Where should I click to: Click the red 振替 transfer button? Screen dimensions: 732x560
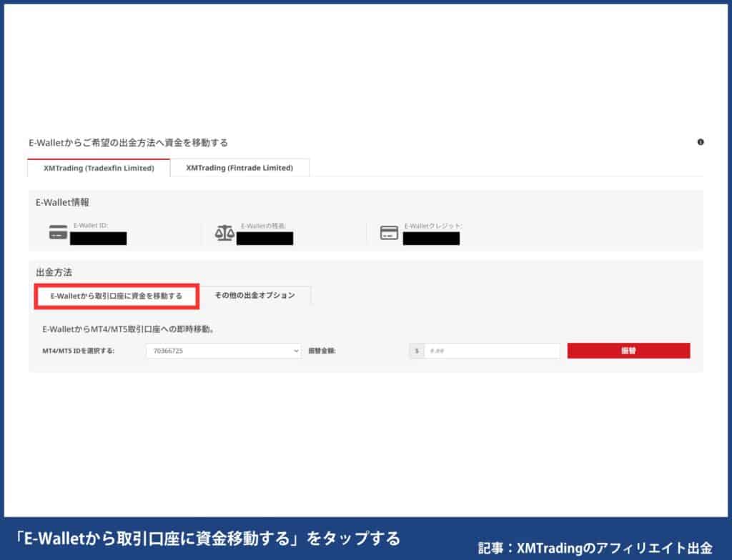pyautogui.click(x=628, y=351)
